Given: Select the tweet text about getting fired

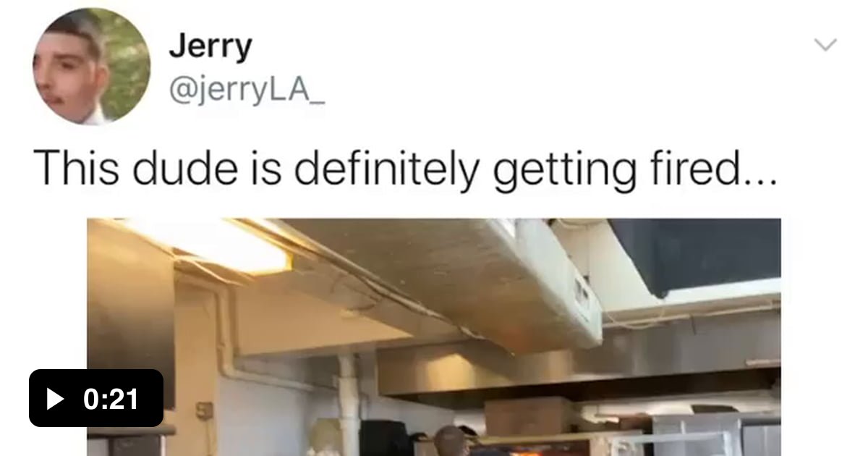Looking at the screenshot, I should [x=404, y=169].
